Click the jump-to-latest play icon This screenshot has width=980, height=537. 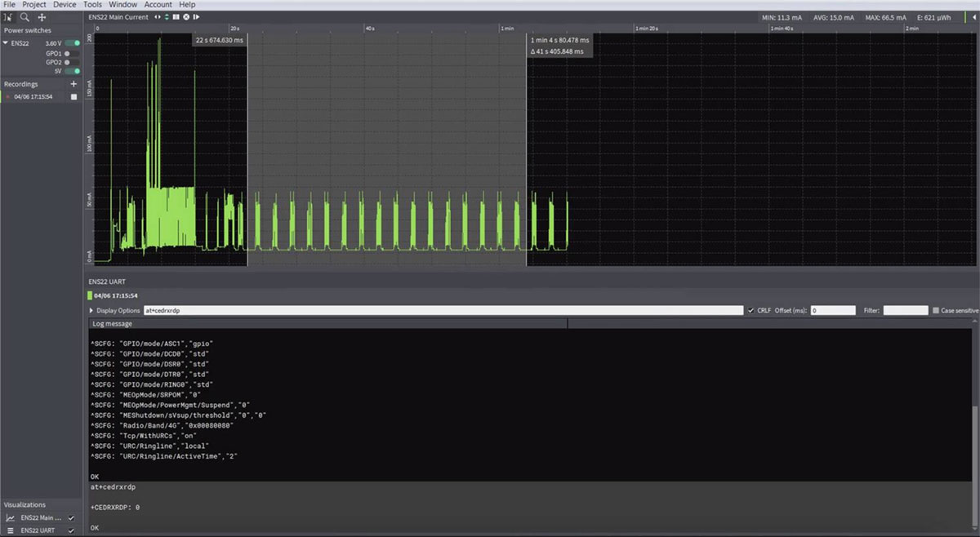(x=197, y=17)
